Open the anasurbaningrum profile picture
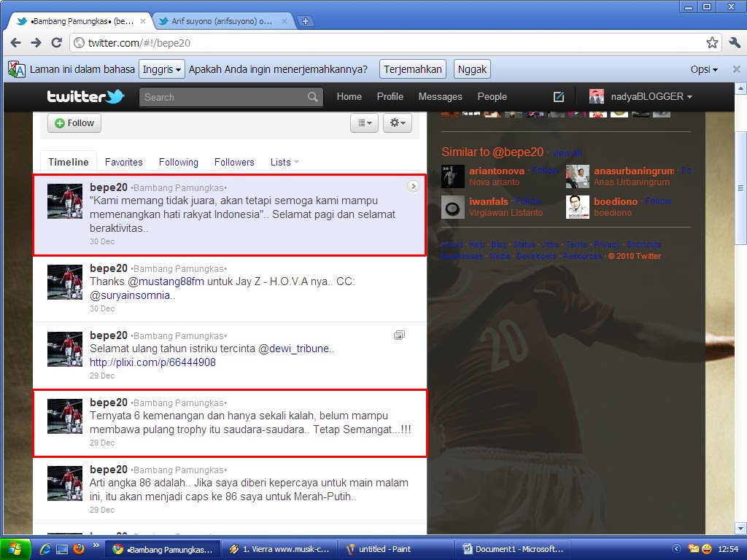This screenshot has width=747, height=560. pyautogui.click(x=578, y=176)
